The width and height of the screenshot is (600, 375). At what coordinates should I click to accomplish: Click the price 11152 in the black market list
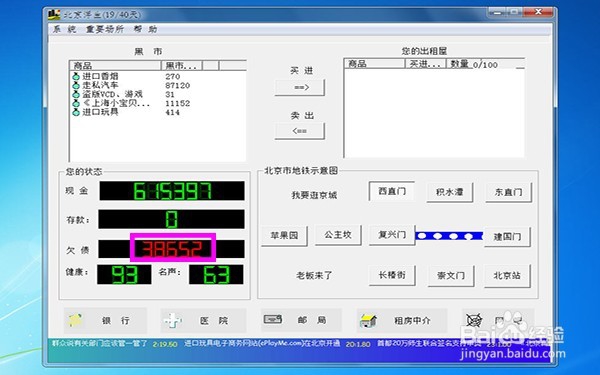click(x=178, y=103)
